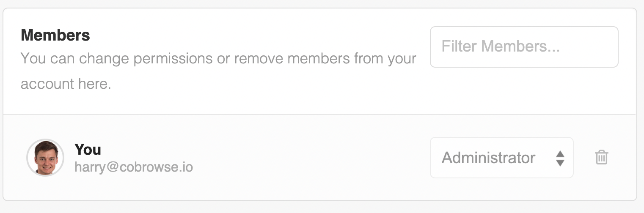Image resolution: width=644 pixels, height=213 pixels.
Task: Select the current user's member row
Action: pyautogui.click(x=319, y=157)
